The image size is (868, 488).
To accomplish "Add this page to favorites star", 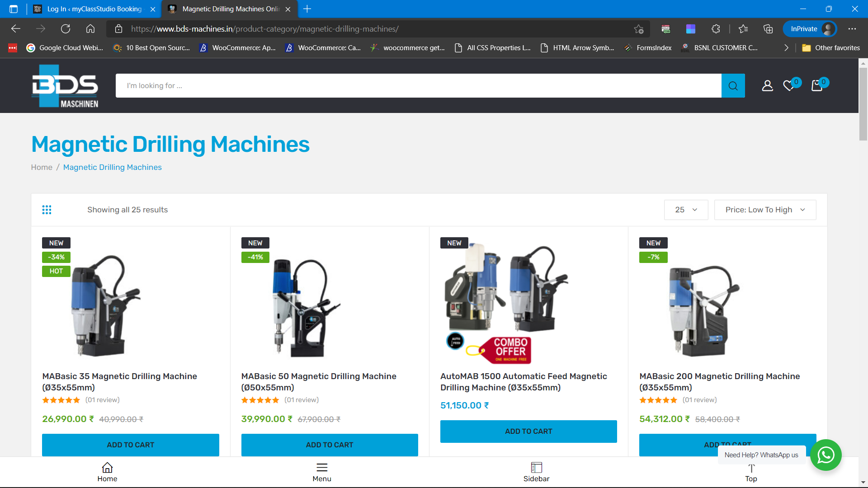I will tap(638, 29).
